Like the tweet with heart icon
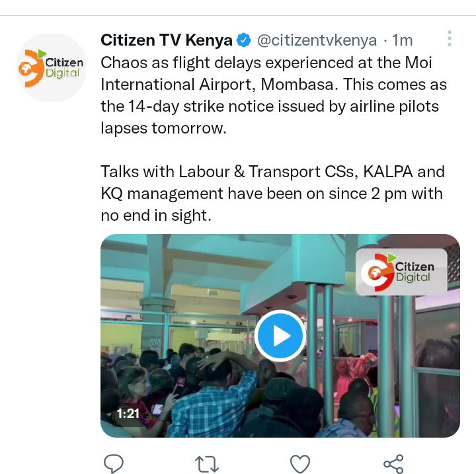Image resolution: width=476 pixels, height=474 pixels. [300, 464]
